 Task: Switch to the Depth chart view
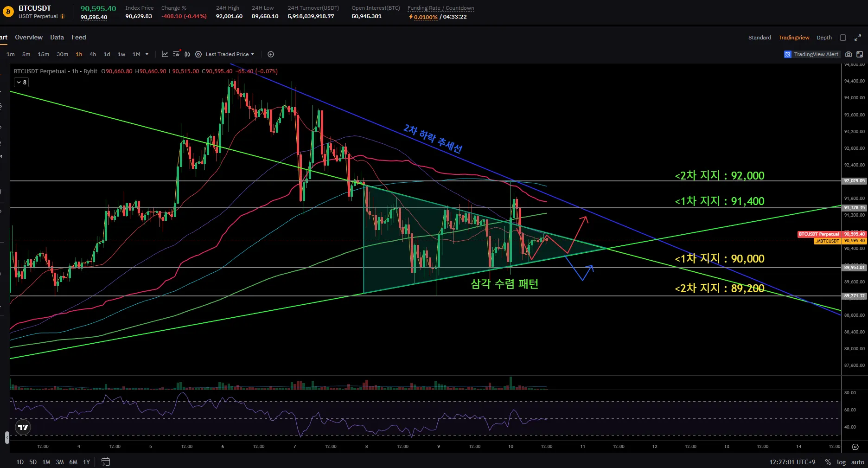(x=824, y=38)
